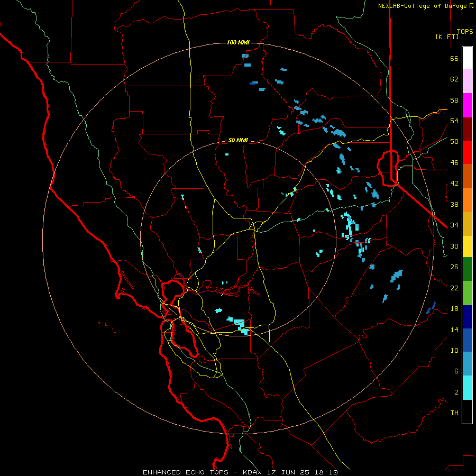
Task: Click the 2 legend value
Action: pos(456,392)
